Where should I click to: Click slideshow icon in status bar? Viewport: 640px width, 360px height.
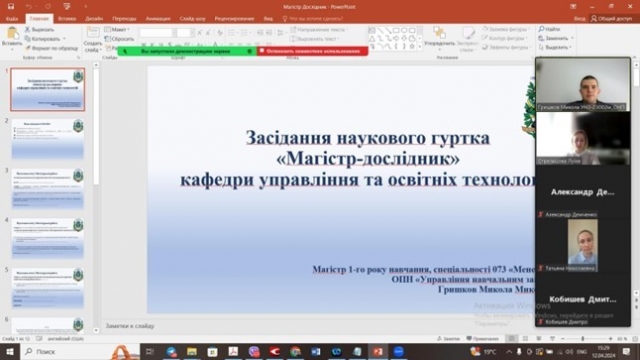[552, 339]
